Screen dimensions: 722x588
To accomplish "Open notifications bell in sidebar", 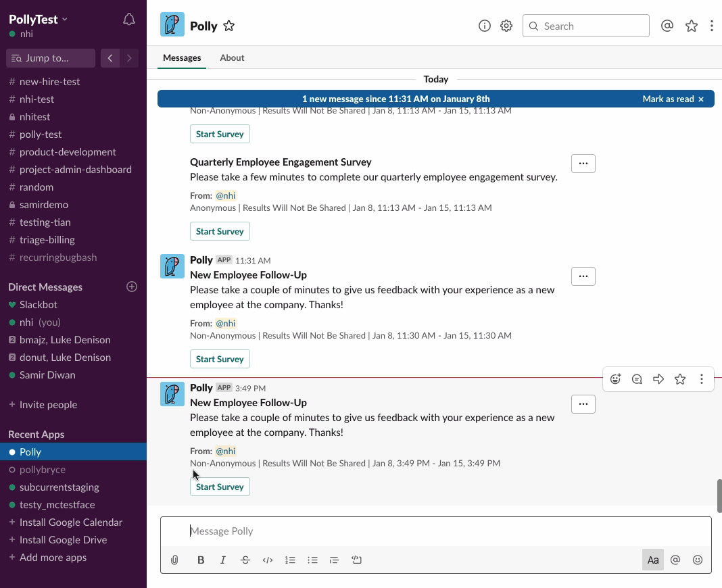I will tap(129, 20).
